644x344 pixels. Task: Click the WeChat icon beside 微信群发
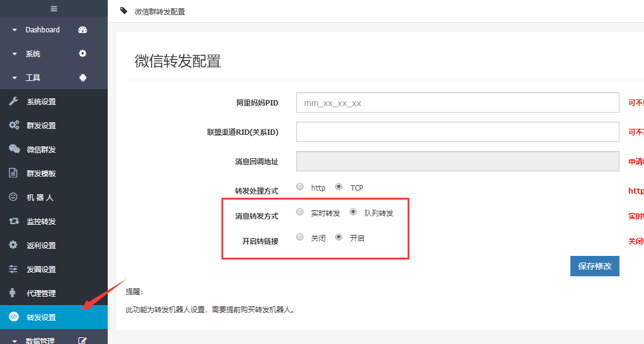tap(14, 149)
